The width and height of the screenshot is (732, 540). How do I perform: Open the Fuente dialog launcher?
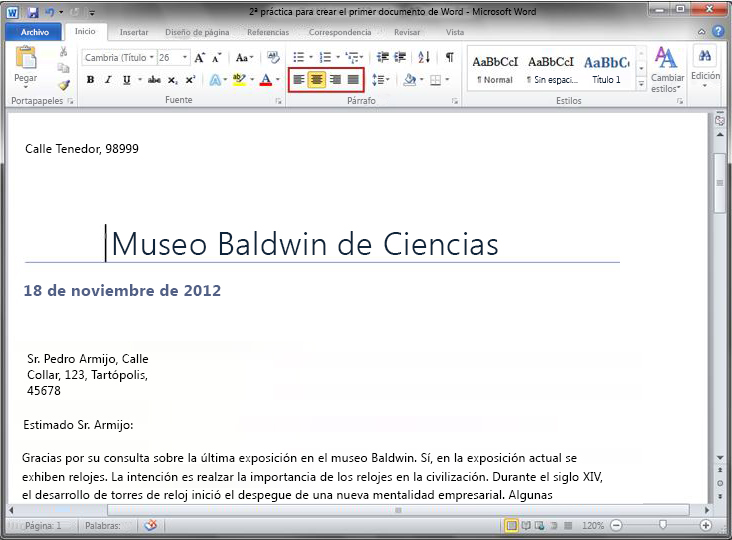coord(279,101)
